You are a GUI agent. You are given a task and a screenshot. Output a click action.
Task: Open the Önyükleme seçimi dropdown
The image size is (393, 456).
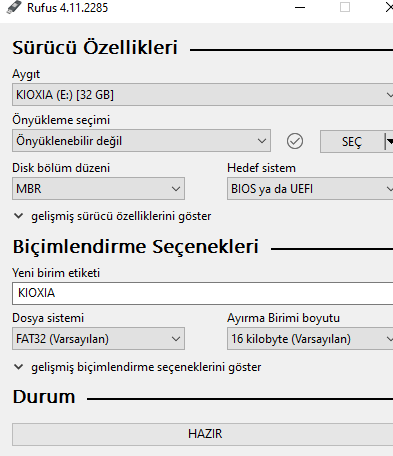(x=141, y=141)
